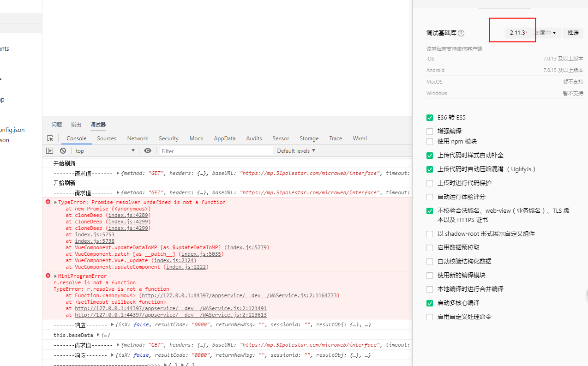Enable 使用 npm 模块 checkbox
Screen dimensions: 588x366
(x=430, y=142)
